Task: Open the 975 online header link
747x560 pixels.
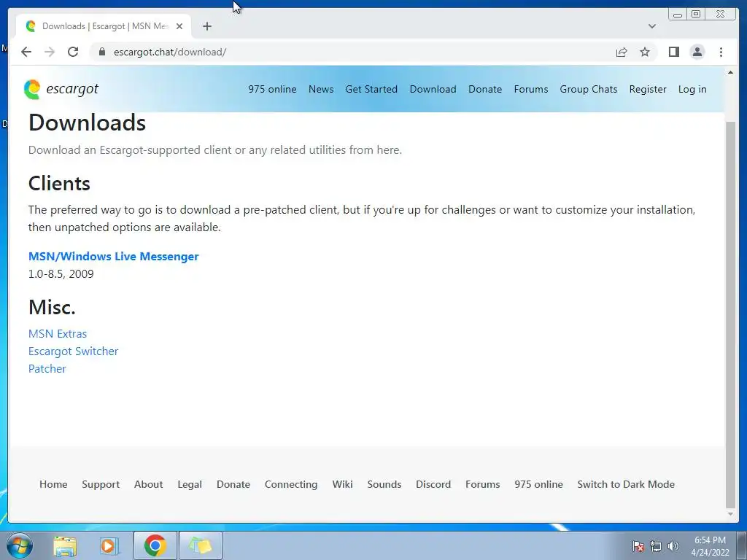Action: [272, 89]
